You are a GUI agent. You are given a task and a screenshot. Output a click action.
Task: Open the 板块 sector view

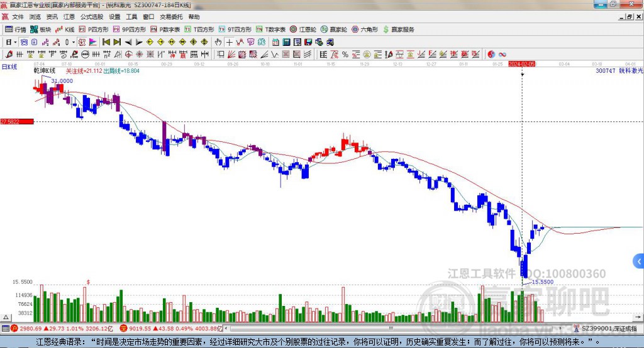[x=40, y=30]
